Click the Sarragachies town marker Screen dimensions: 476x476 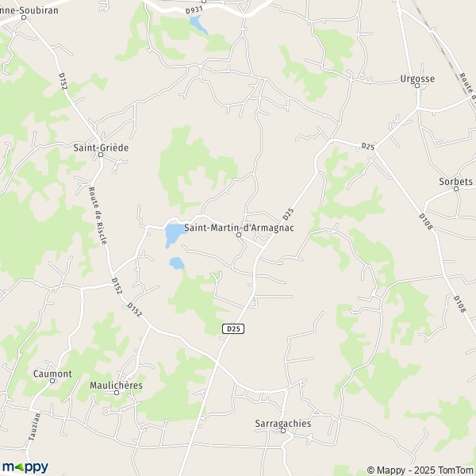(x=283, y=431)
